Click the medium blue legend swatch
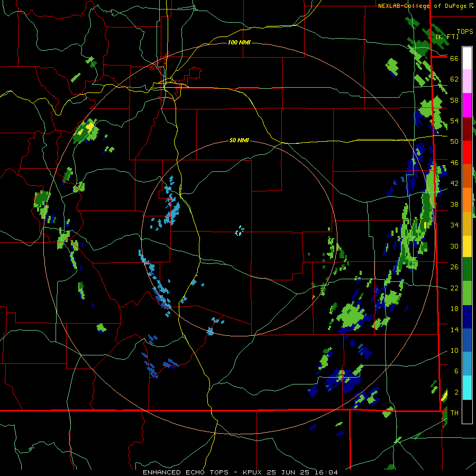Image resolution: width=476 pixels, height=476 pixels. pos(467,340)
